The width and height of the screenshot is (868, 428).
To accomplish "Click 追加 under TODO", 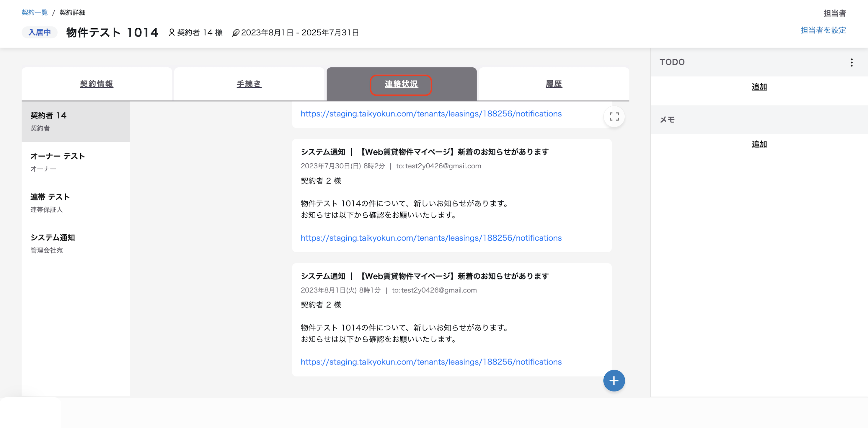I will tap(759, 87).
